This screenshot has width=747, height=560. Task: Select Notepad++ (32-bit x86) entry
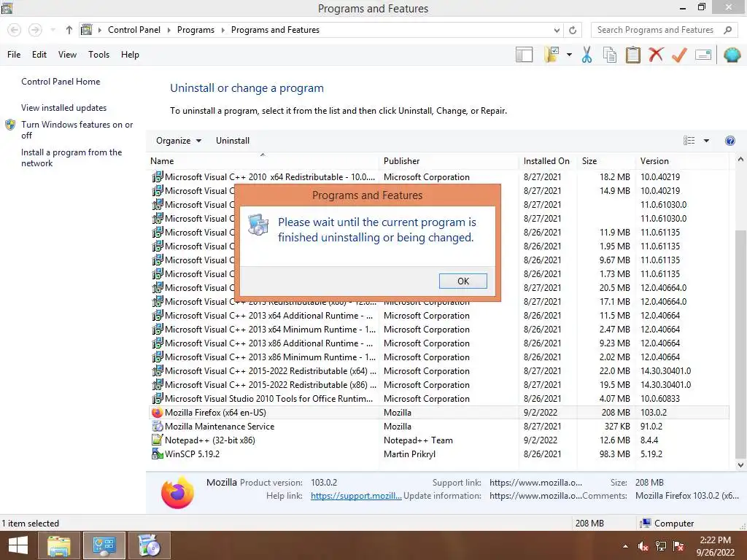click(439, 440)
